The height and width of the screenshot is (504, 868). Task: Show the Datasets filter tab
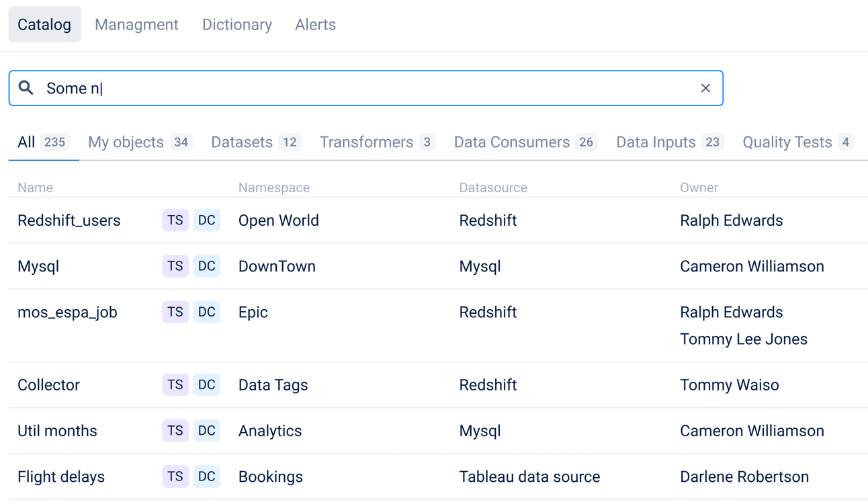(x=255, y=142)
